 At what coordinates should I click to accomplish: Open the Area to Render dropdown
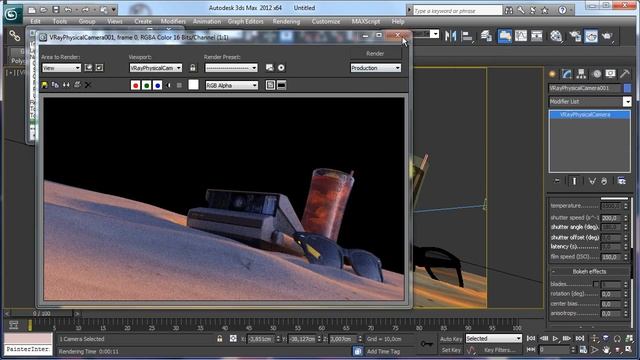tap(61, 68)
